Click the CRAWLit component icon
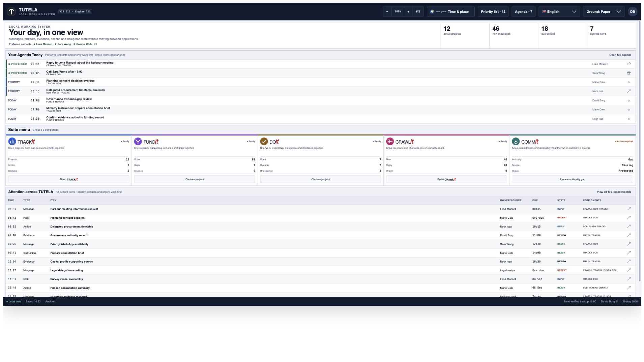 (x=390, y=142)
